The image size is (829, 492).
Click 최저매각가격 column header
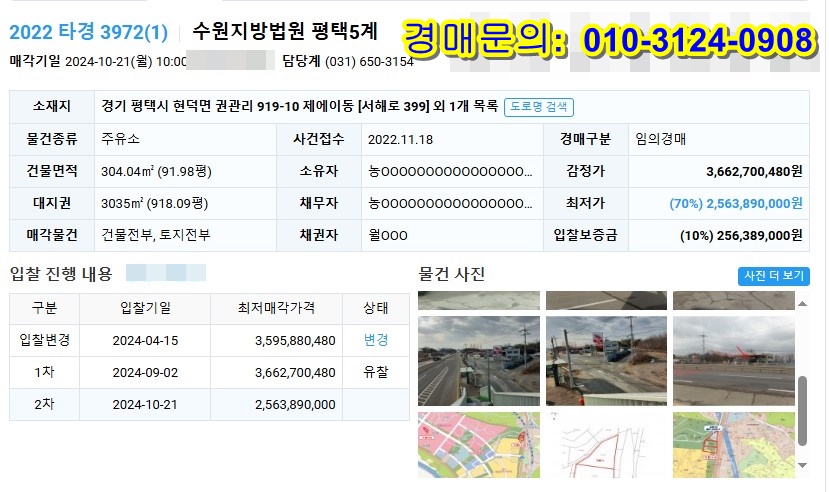click(277, 308)
